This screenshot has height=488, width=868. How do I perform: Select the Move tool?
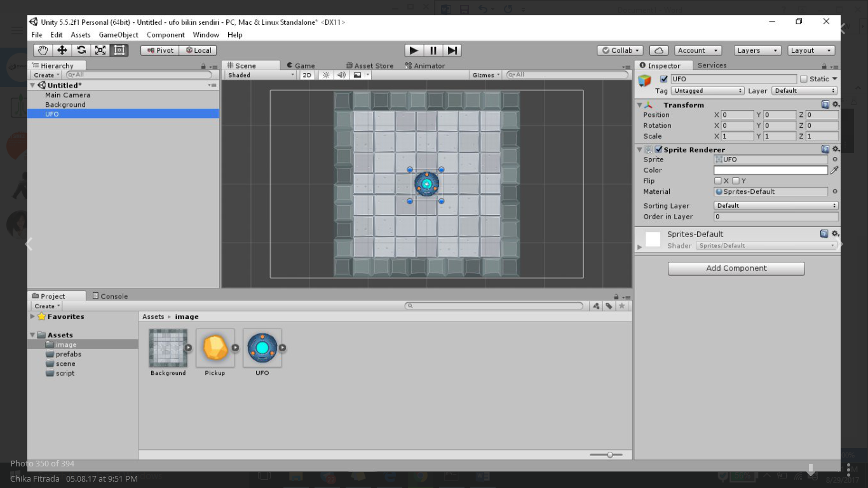[62, 50]
